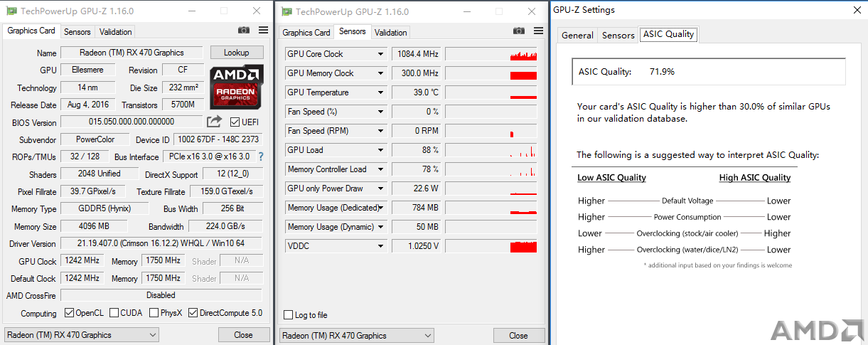Viewport: 868px width, 345px height.
Task: Select Graphics Card tab in Sensors window
Action: pos(306,33)
